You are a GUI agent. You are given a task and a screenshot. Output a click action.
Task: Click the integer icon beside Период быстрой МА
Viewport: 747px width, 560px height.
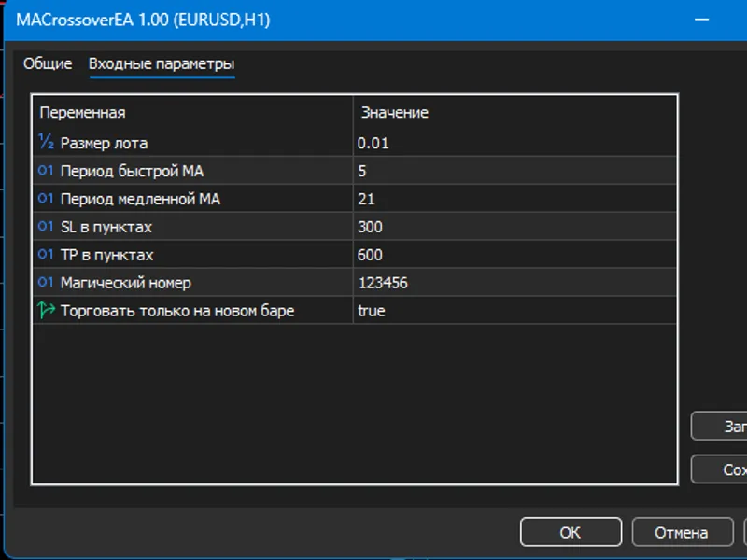click(46, 171)
